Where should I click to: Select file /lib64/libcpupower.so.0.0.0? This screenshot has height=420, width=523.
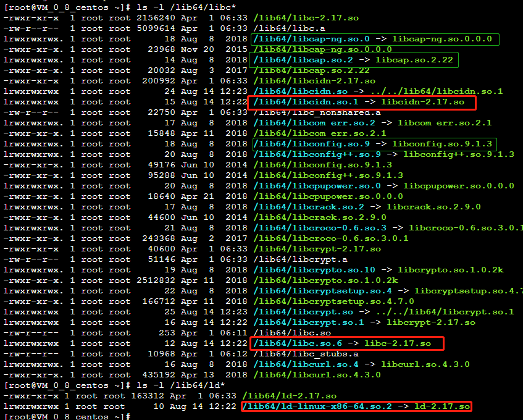point(328,196)
